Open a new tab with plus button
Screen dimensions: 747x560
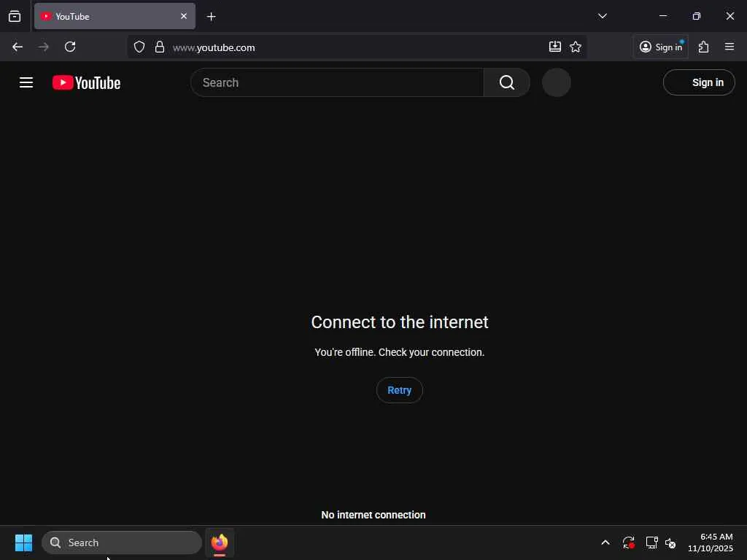211,17
